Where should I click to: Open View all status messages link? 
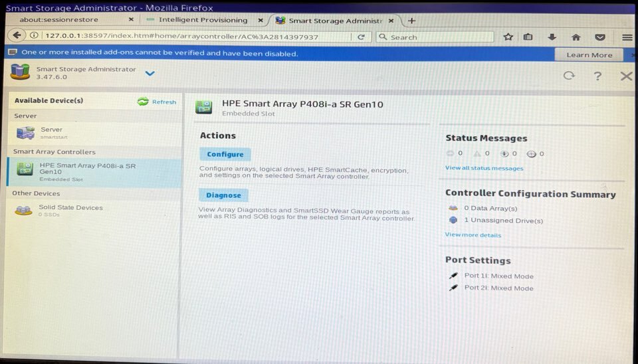pos(484,168)
